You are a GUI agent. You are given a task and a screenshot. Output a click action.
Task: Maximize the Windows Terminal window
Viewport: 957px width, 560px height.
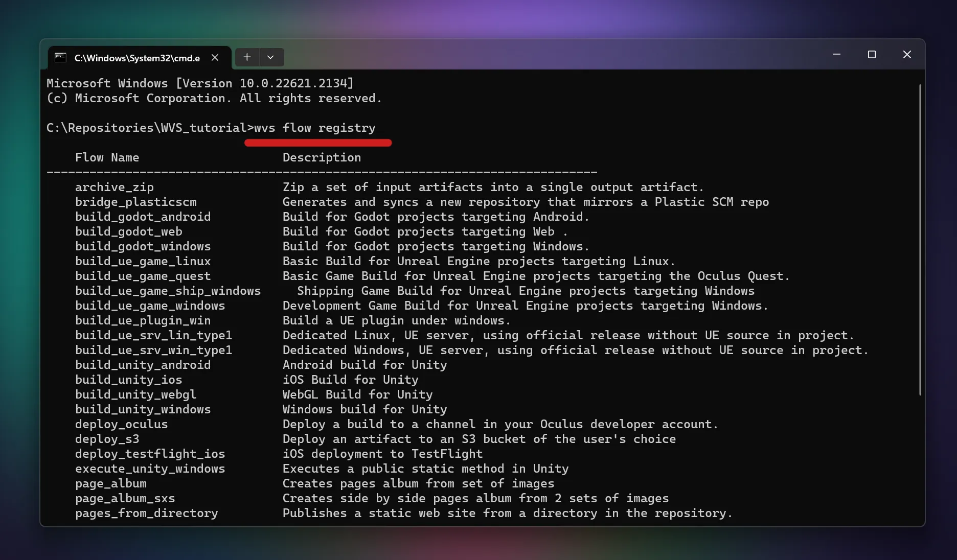pos(873,54)
